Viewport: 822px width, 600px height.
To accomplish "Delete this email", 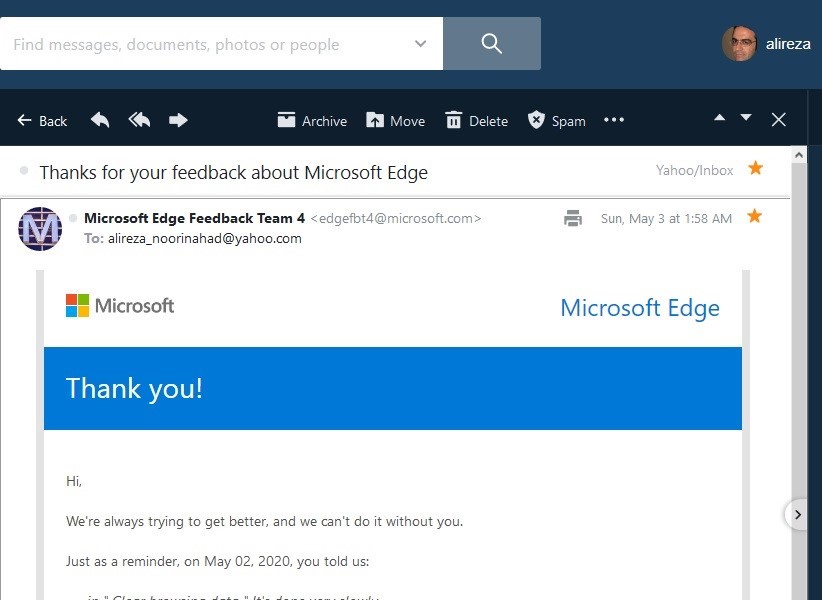I will [477, 121].
